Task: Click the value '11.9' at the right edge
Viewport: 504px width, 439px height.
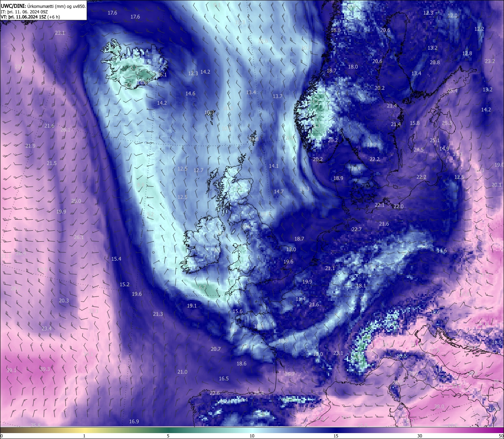Action: 497,343
